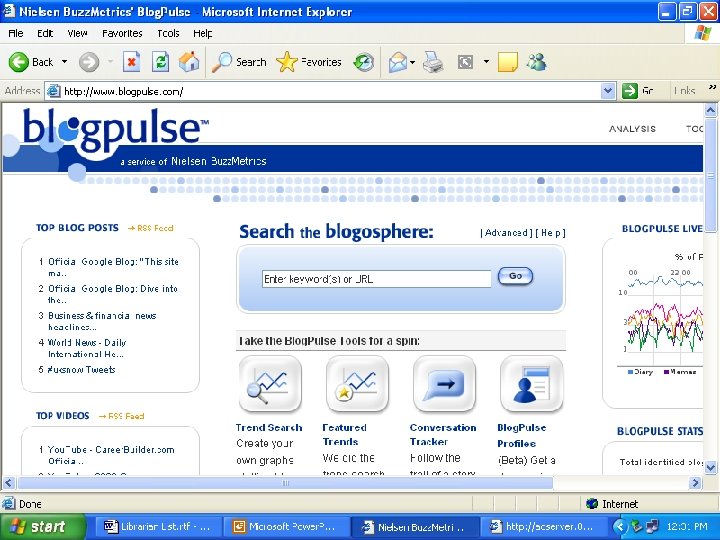Click the network tray icon near clock
Screen dimensions: 720x540
tap(652, 526)
